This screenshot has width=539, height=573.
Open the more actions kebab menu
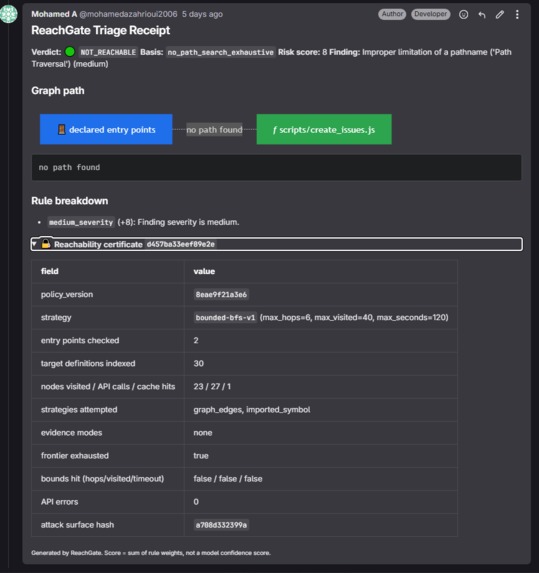517,15
